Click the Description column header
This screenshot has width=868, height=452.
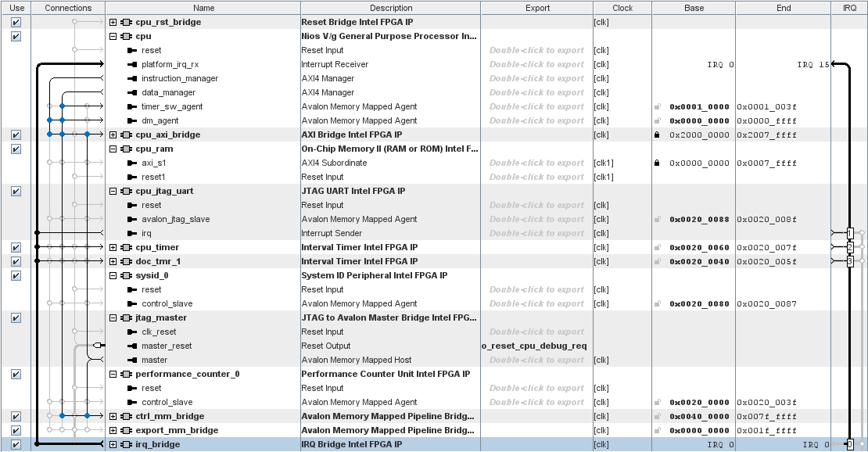coord(390,8)
